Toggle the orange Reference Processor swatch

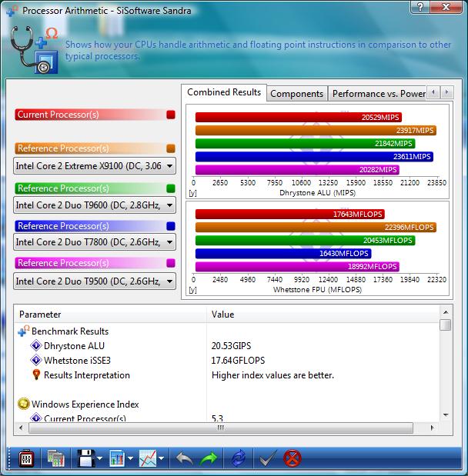[x=171, y=148]
